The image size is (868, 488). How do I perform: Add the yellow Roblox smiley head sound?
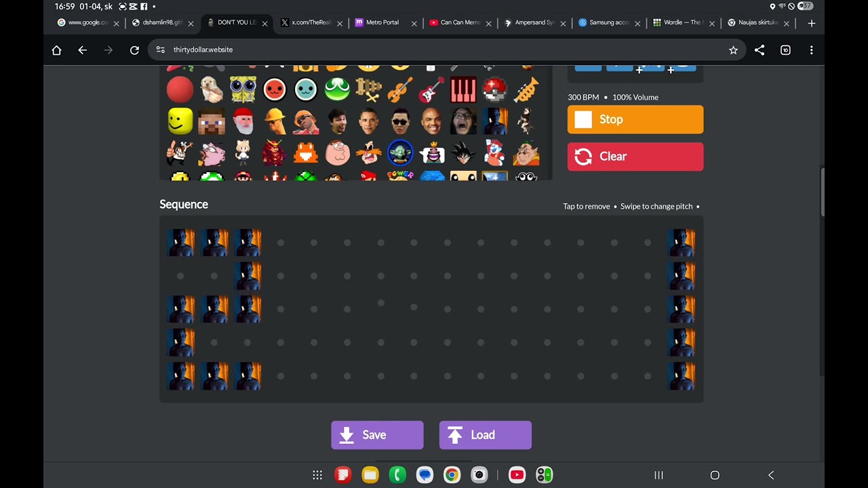pos(180,121)
